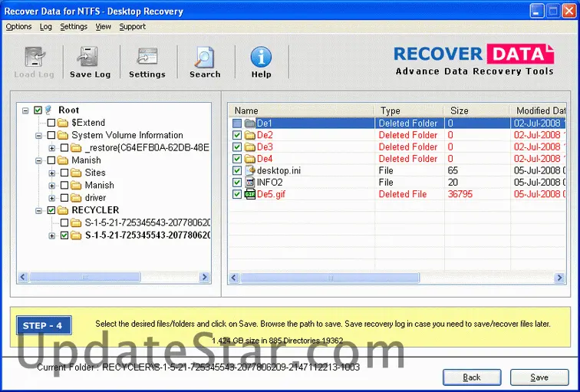Screen dimensions: 580x392
Task: Expand the driver folder node
Action: click(52, 198)
